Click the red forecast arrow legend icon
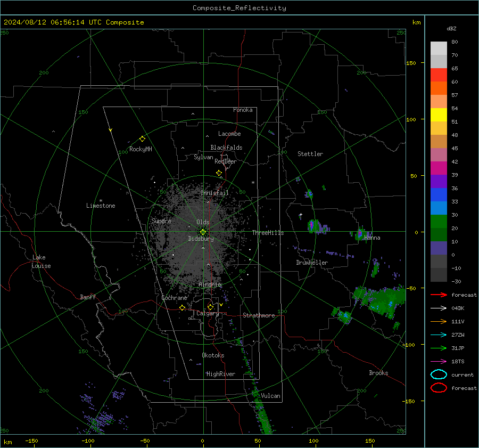479x448 pixels. point(439,295)
